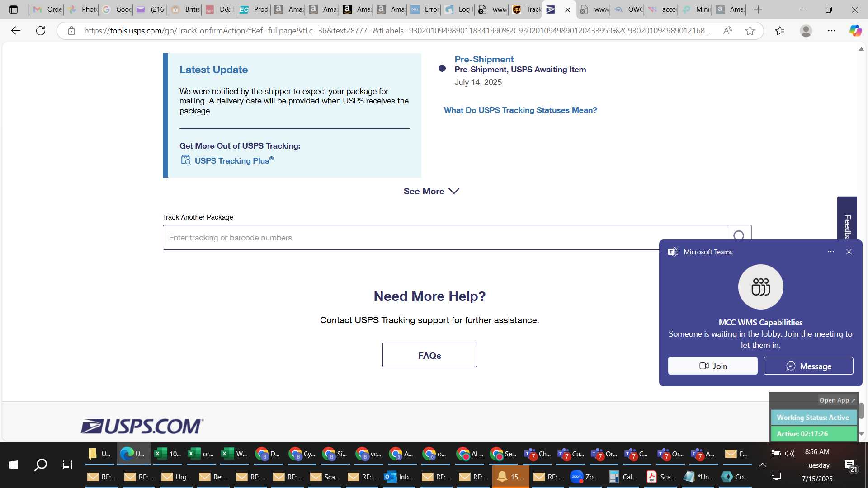View site information lock icon
This screenshot has height=488, width=868.
tap(71, 31)
